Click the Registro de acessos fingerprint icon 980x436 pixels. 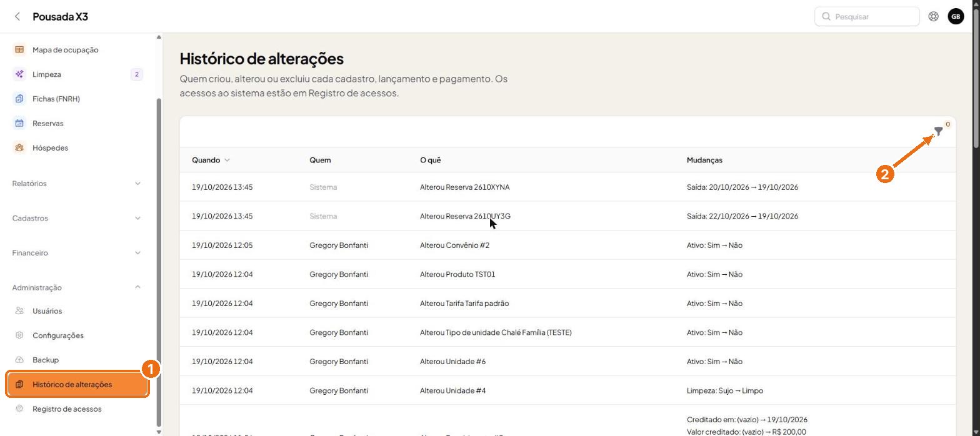point(19,409)
